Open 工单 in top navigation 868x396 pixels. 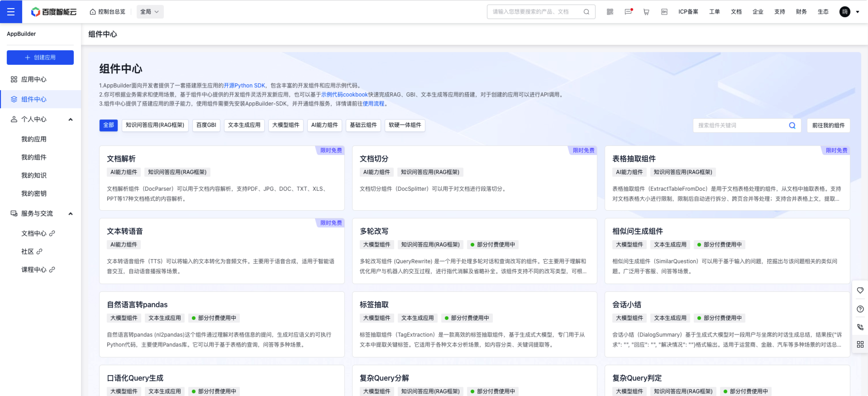[714, 12]
